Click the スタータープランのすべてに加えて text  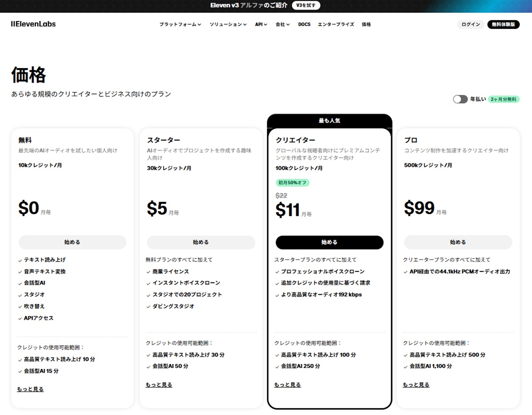(315, 260)
